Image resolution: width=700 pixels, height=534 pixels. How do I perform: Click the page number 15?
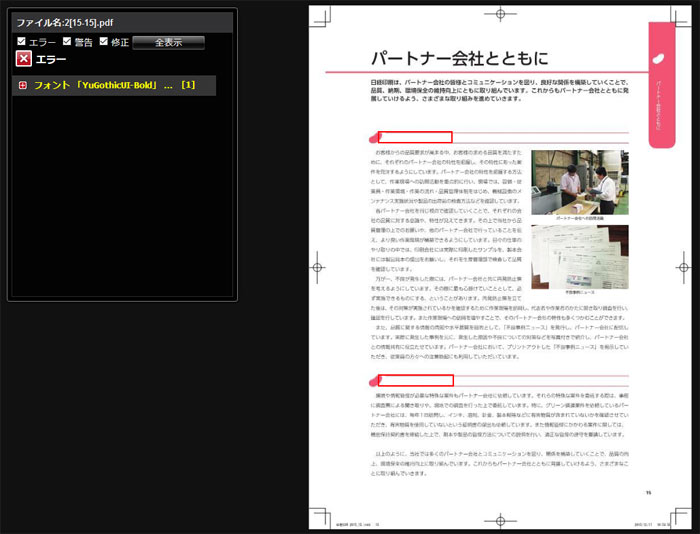648,491
